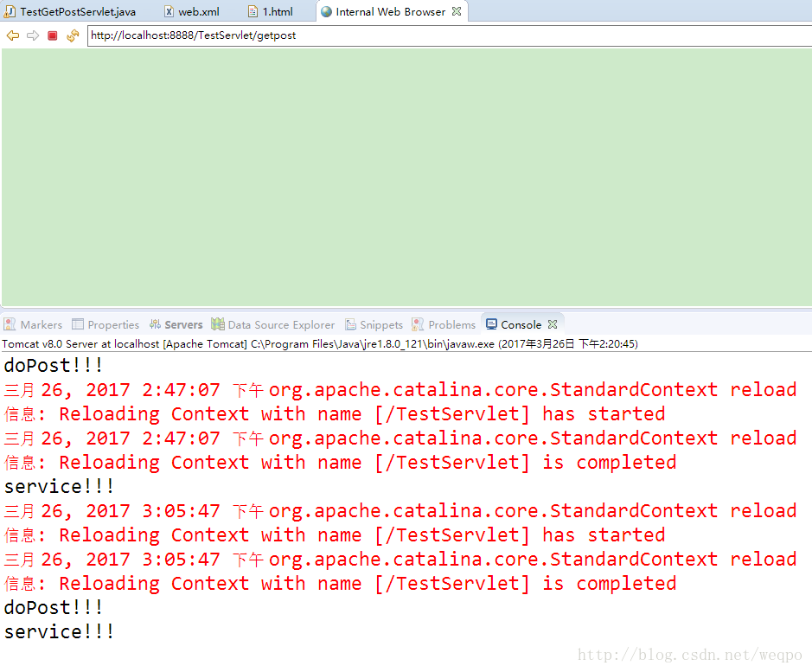812x672 pixels.
Task: Click the Data Source Explorer icon
Action: tap(218, 324)
